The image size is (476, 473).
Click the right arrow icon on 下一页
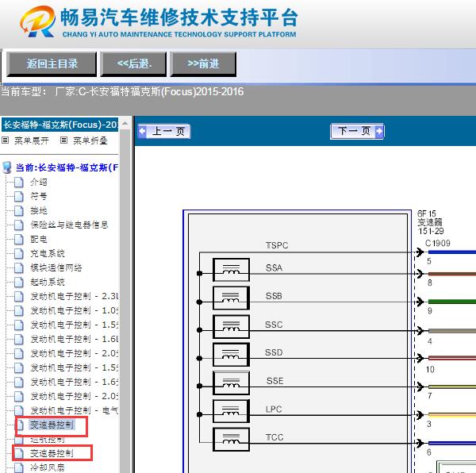coord(379,132)
